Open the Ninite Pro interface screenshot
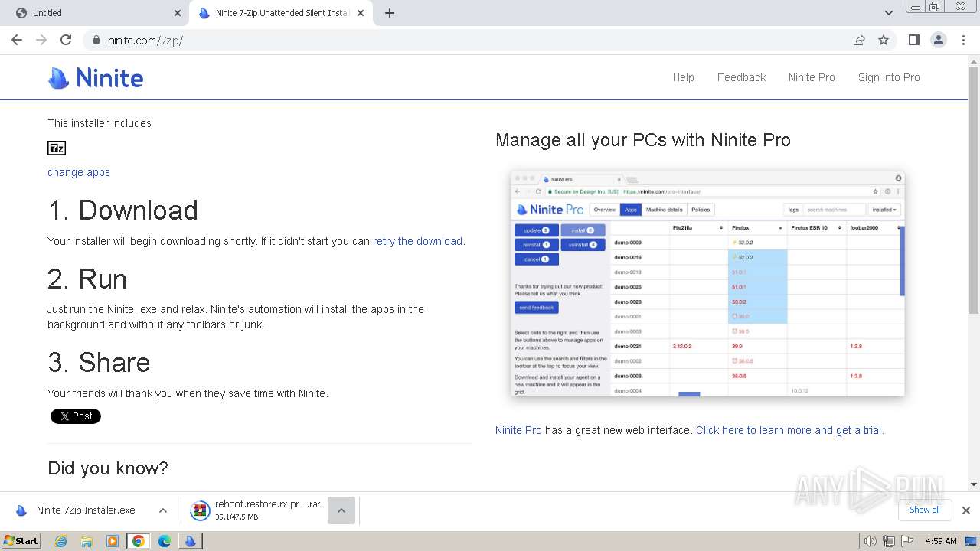The image size is (980, 551). click(707, 283)
